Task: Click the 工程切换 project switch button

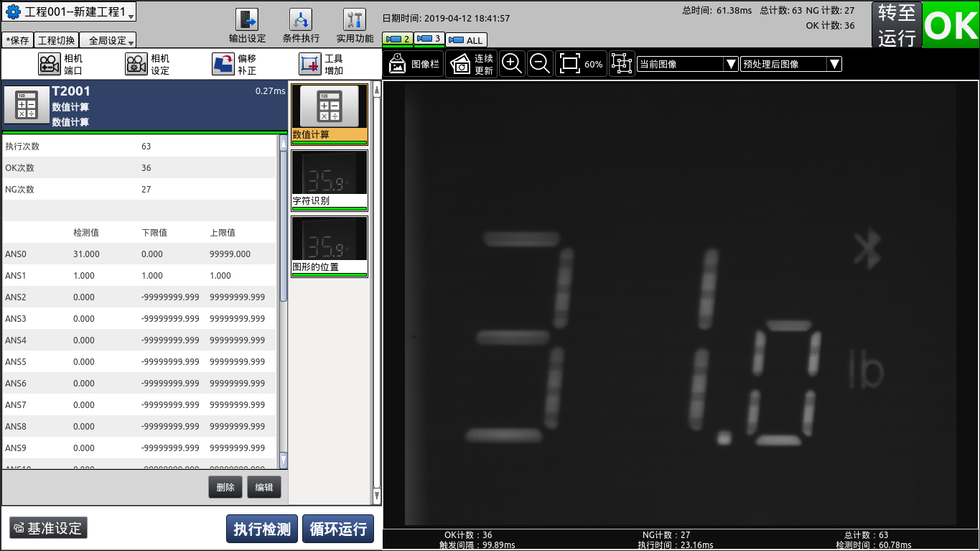Action: [56, 40]
